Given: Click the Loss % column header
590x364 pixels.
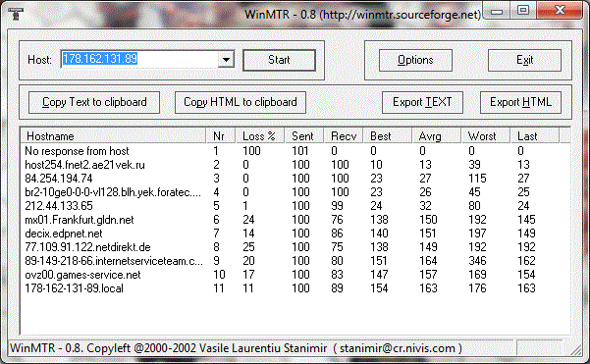Looking at the screenshot, I should [260, 135].
